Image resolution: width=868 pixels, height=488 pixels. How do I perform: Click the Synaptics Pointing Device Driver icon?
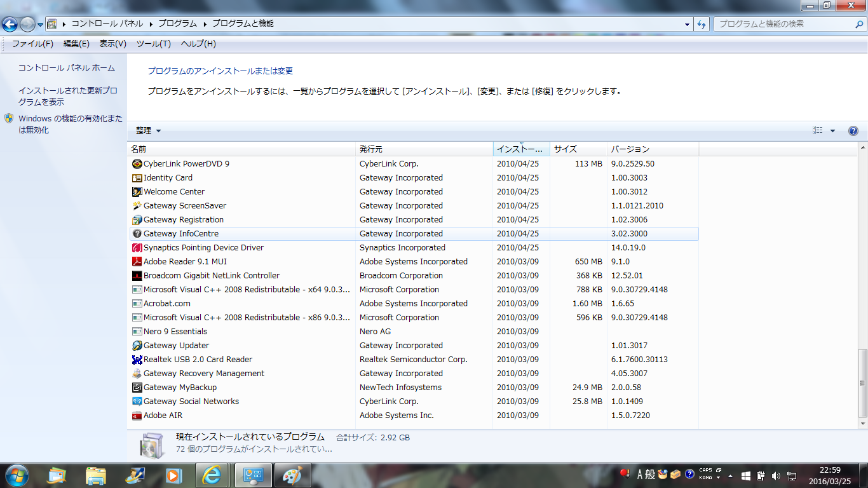137,248
